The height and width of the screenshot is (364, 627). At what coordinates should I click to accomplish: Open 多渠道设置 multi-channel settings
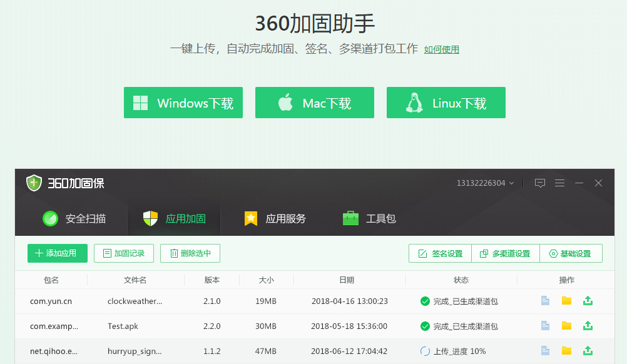506,253
